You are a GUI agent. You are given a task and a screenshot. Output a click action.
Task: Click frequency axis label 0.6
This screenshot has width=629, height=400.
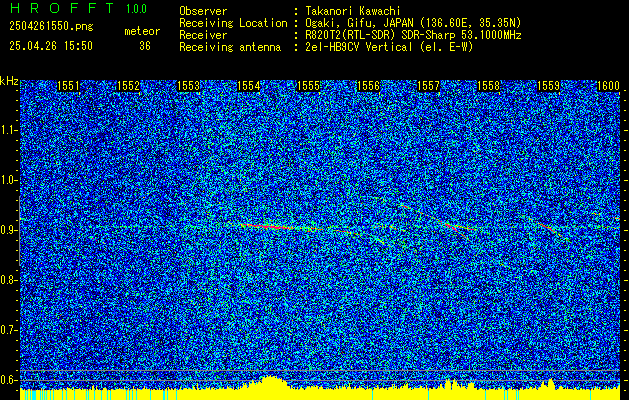[9, 380]
